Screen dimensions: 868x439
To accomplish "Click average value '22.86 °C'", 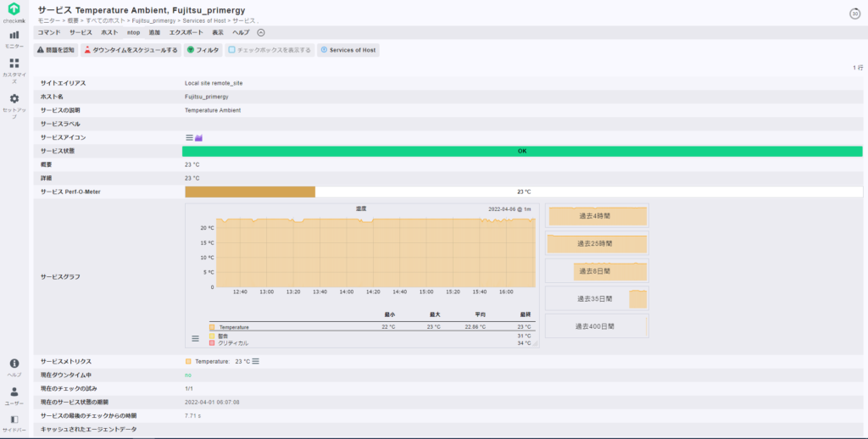I will (475, 327).
